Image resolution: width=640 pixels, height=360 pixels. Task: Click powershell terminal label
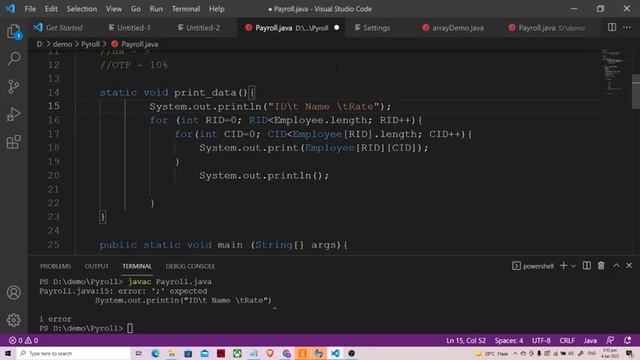tap(533, 266)
